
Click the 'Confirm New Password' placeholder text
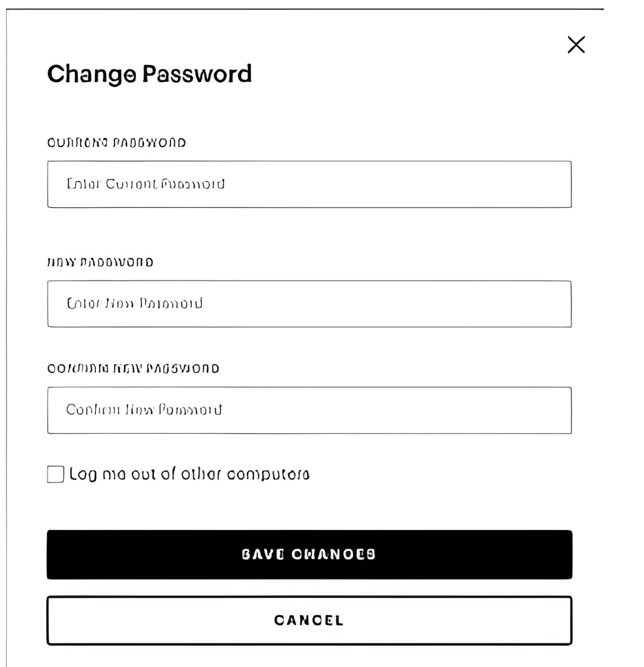[x=144, y=410]
